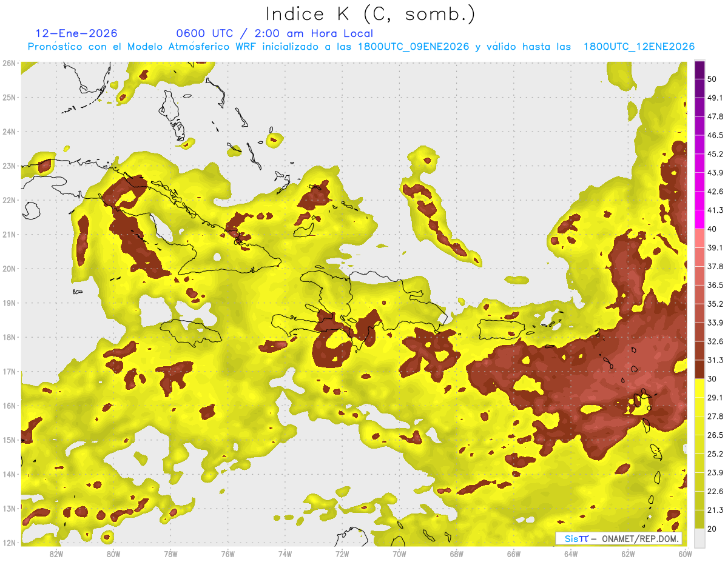Click the "13N" latitude axis label
Image resolution: width=728 pixels, height=562 pixels.
coord(8,509)
